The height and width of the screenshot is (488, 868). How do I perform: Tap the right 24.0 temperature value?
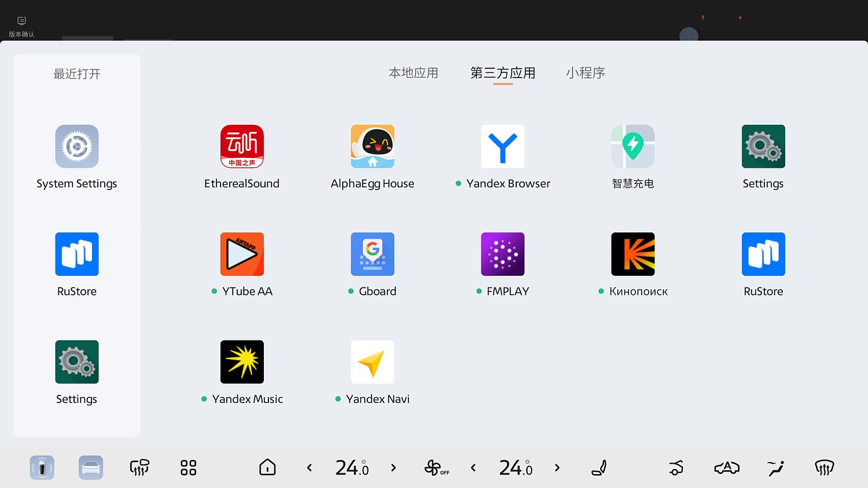tap(516, 468)
